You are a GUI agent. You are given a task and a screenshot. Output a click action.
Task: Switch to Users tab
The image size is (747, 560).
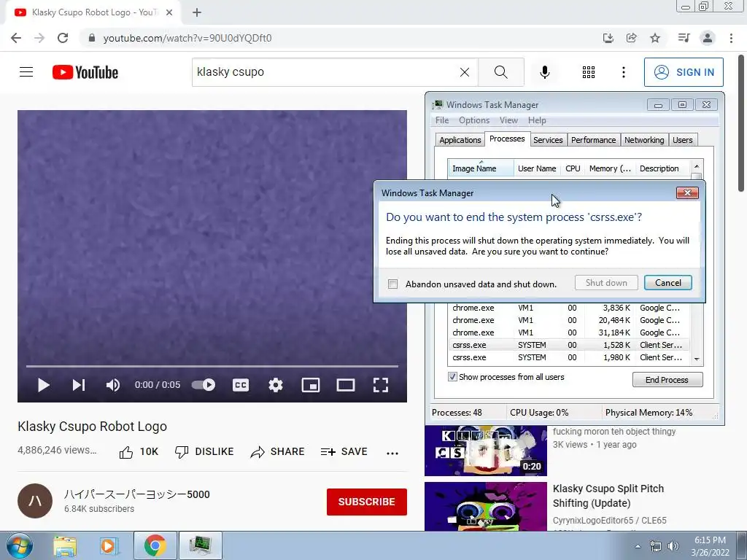click(x=682, y=140)
